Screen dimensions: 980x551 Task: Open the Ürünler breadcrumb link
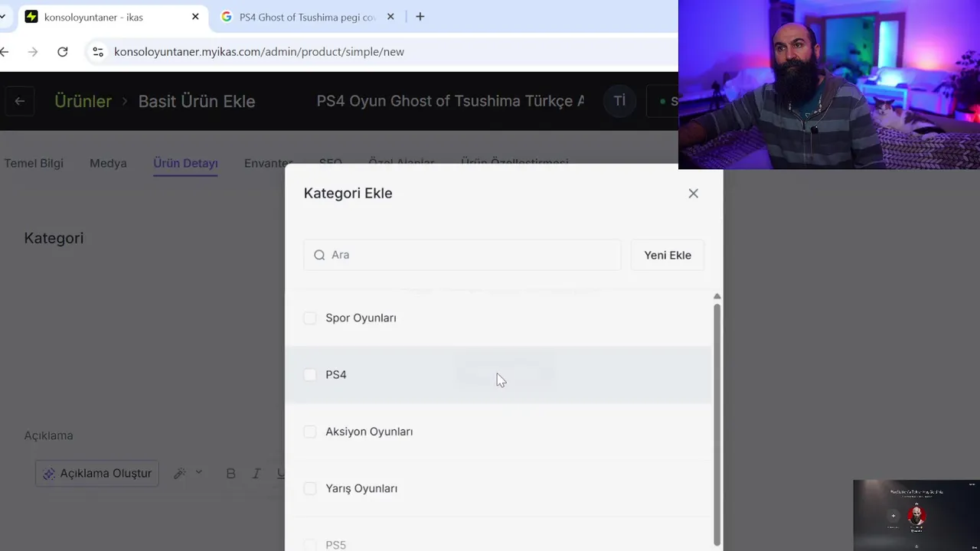tap(83, 101)
